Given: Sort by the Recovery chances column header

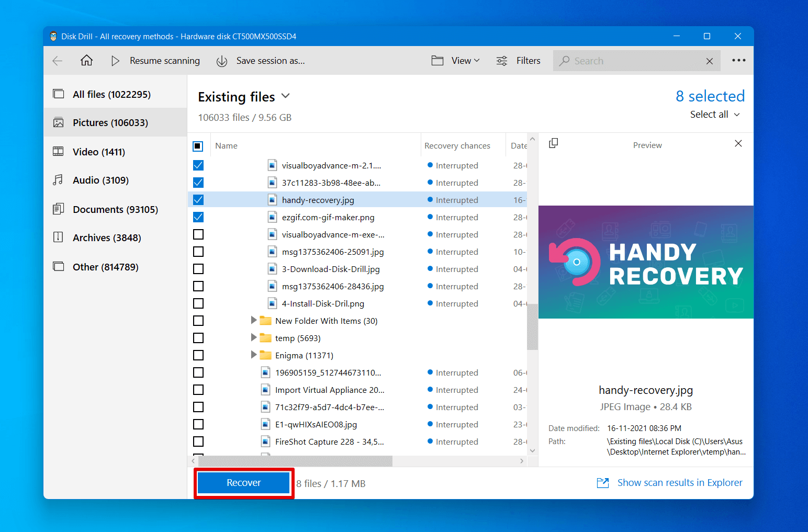Looking at the screenshot, I should coord(457,146).
